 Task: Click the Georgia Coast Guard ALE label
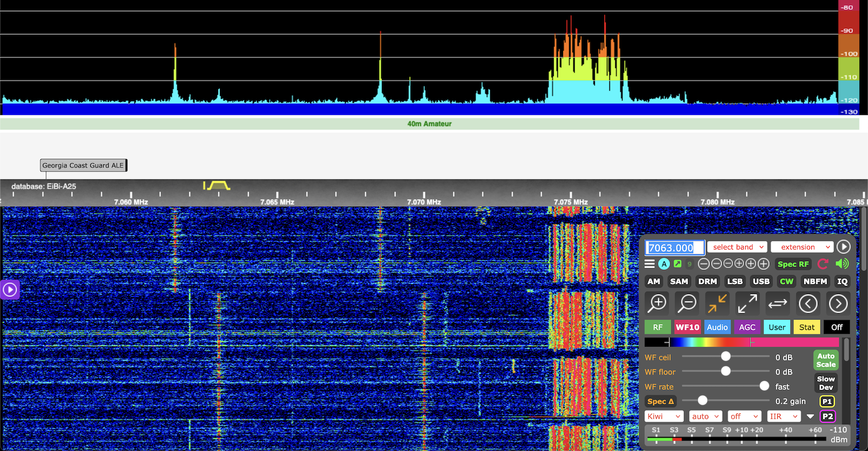point(83,166)
